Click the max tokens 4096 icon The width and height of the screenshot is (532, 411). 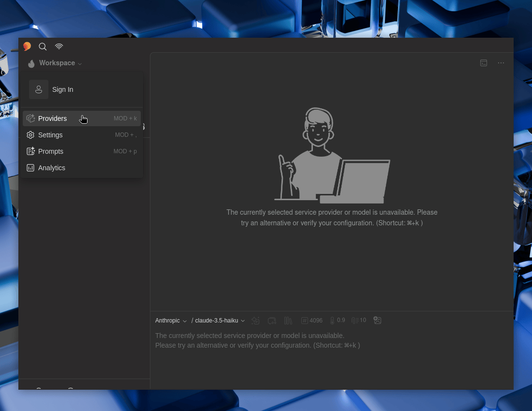(311, 320)
